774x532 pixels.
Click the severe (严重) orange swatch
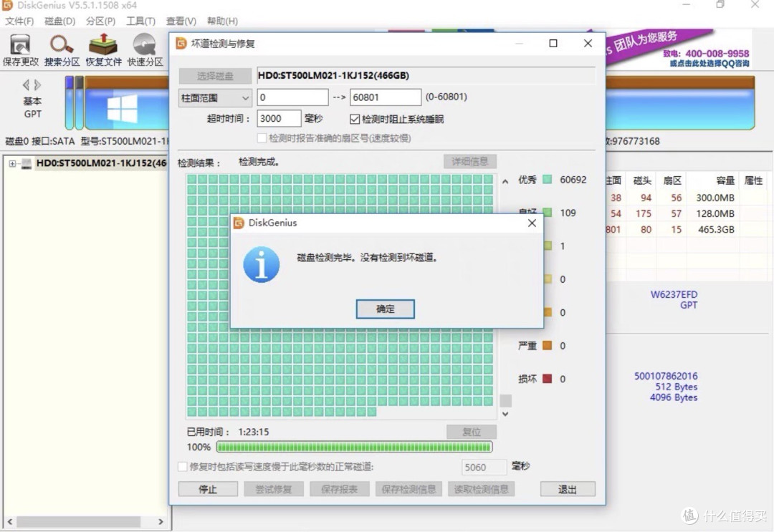(548, 345)
